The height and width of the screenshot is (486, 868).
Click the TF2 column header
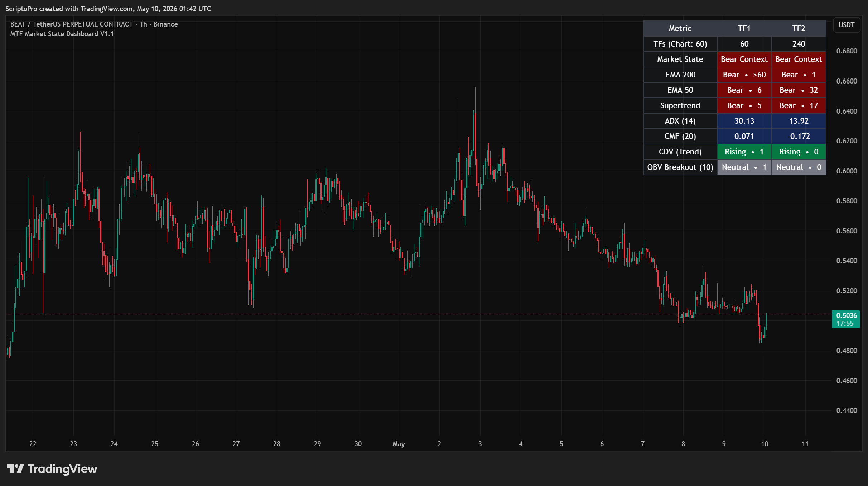click(x=799, y=28)
